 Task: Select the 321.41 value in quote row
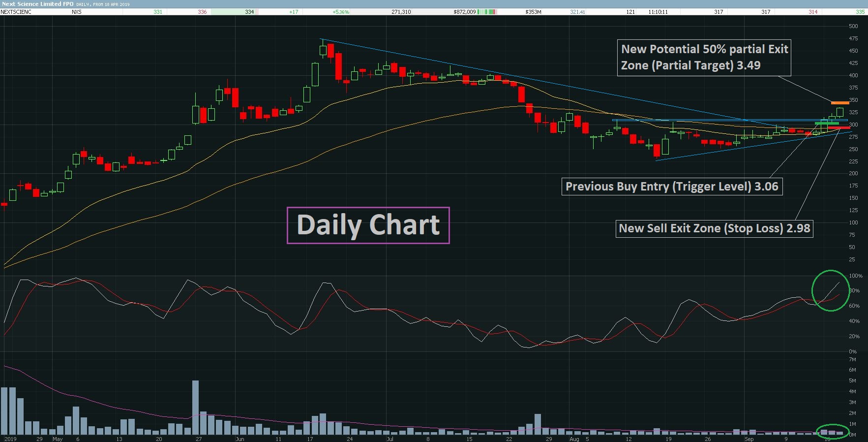pyautogui.click(x=578, y=12)
